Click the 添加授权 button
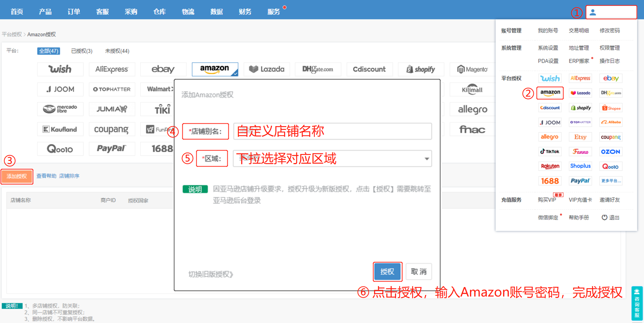Viewport: 644px width, 323px height. pos(17,176)
